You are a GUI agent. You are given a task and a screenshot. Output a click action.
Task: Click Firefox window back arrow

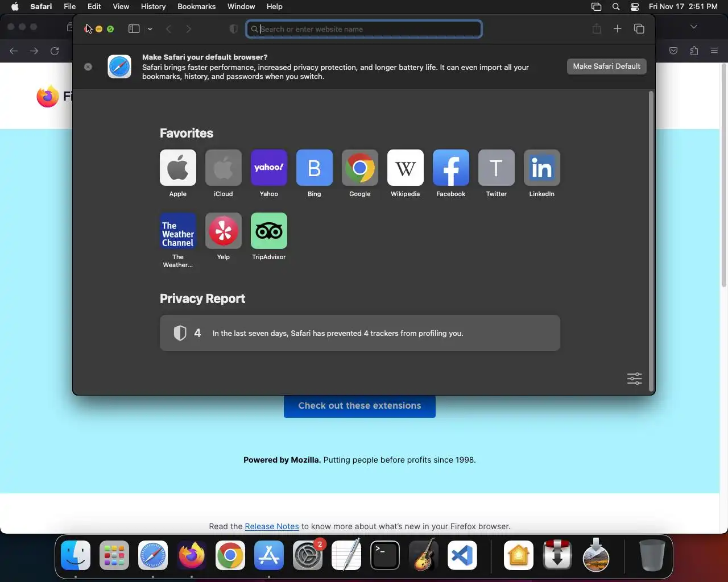pyautogui.click(x=14, y=51)
